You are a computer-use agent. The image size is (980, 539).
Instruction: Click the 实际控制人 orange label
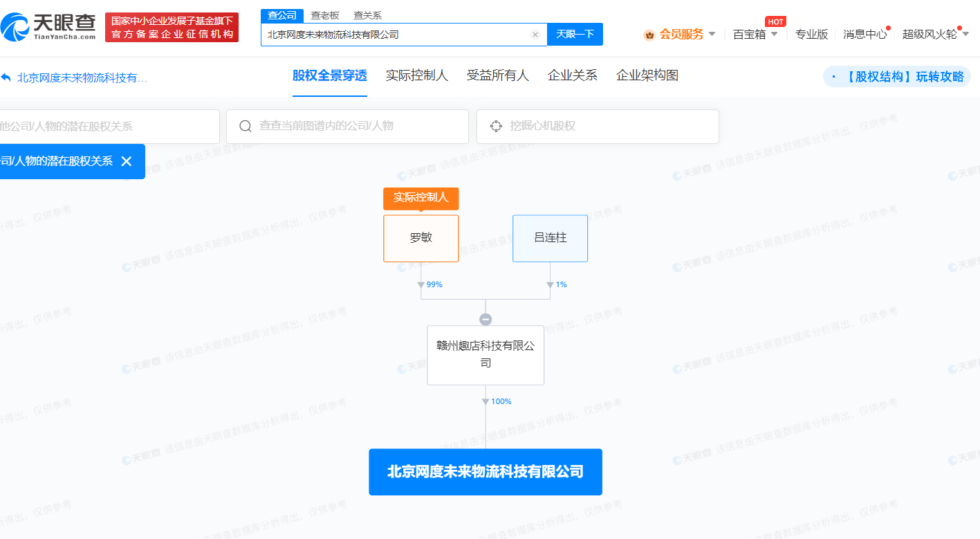[x=421, y=198]
